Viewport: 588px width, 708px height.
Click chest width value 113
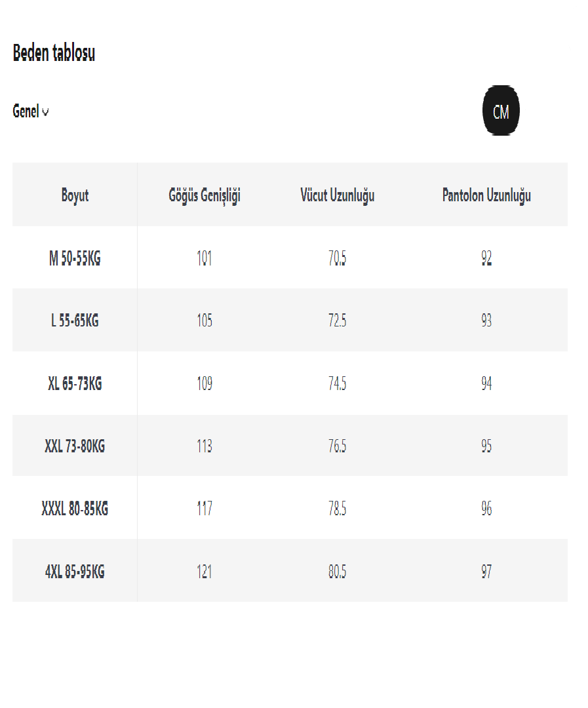(205, 446)
